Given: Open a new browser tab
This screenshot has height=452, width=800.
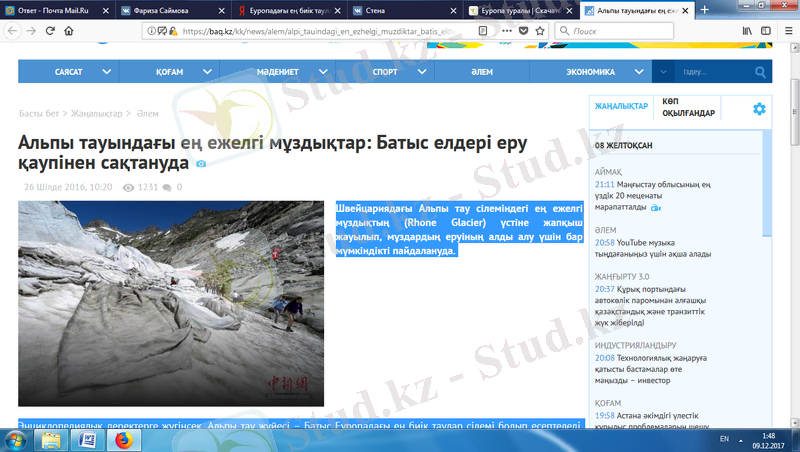Looking at the screenshot, I should pos(705,10).
